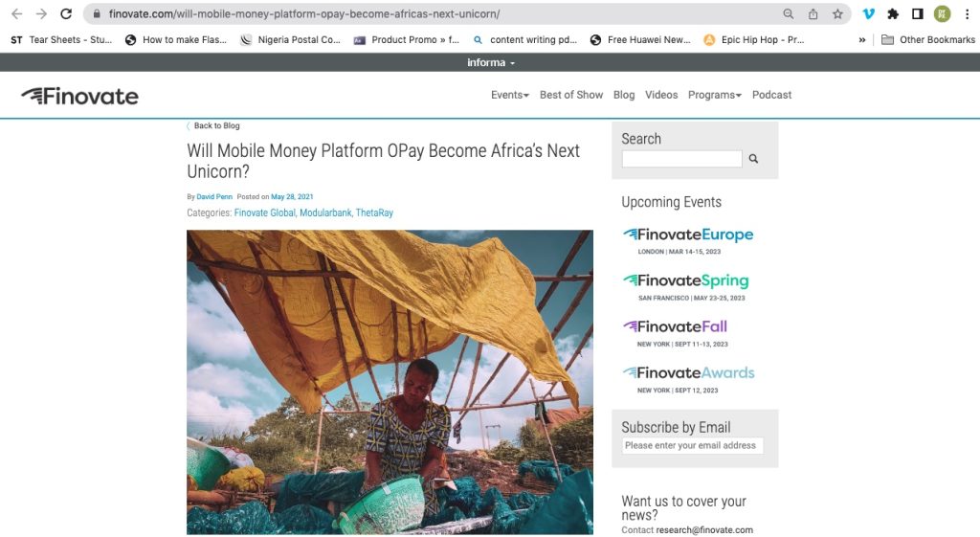Open the Chrome profile avatar
980x537 pixels.
point(942,13)
